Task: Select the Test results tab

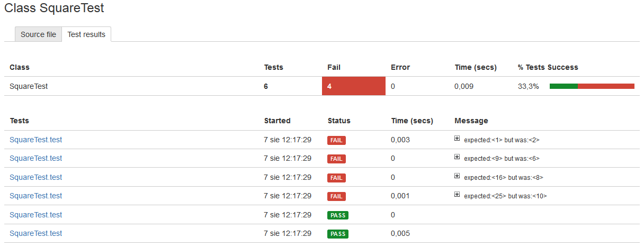Action: pyautogui.click(x=86, y=34)
